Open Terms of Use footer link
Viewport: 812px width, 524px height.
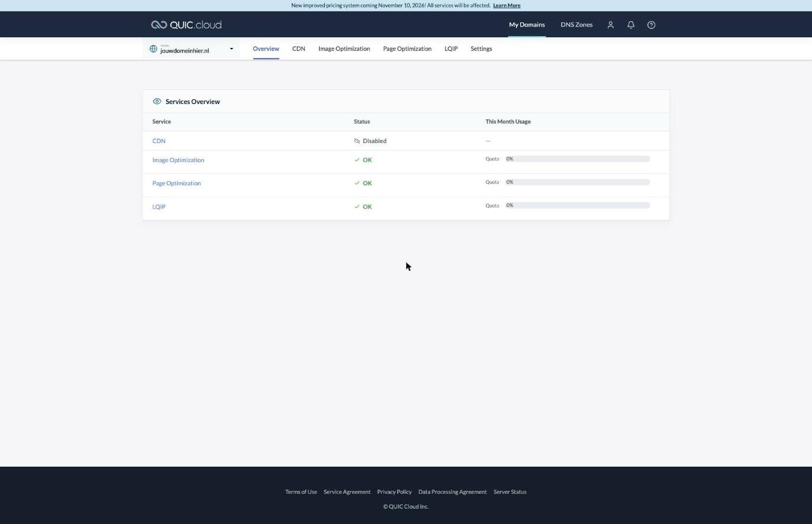click(x=301, y=492)
